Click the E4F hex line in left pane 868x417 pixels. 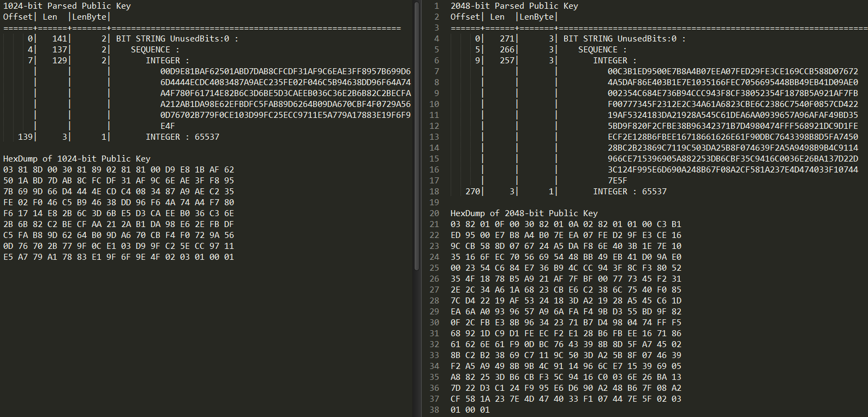click(x=167, y=126)
